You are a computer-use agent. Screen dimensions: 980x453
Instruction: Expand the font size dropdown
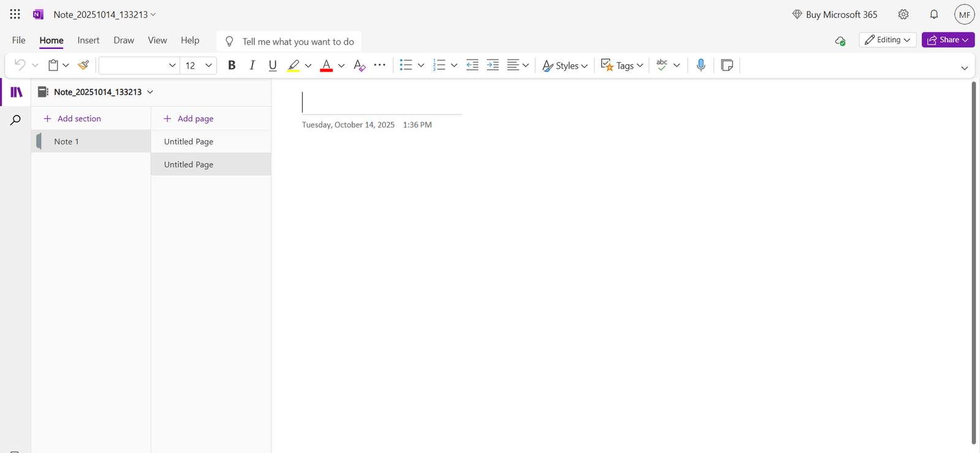click(208, 65)
